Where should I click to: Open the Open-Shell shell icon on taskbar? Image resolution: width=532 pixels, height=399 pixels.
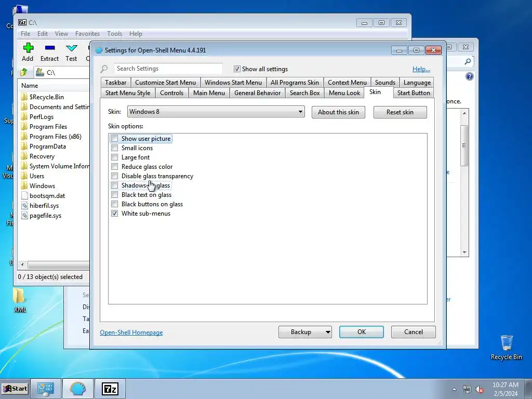[x=78, y=389]
